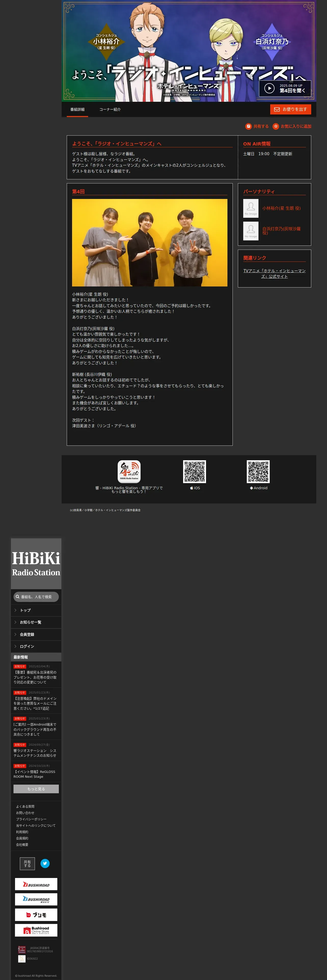Open the Bushiroad Online Store banner

(36, 930)
